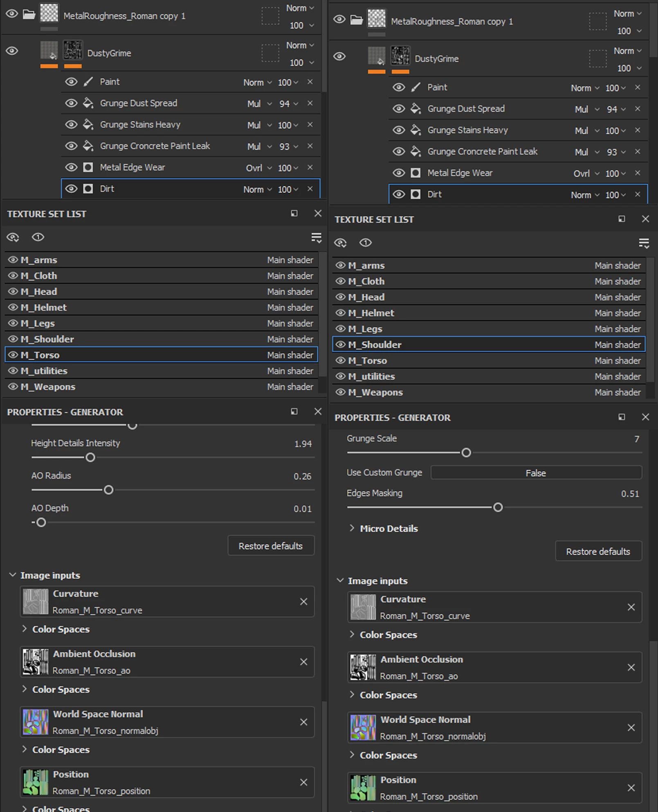Toggle visibility of left Grunge Dust Spread
This screenshot has width=658, height=812.
click(71, 103)
